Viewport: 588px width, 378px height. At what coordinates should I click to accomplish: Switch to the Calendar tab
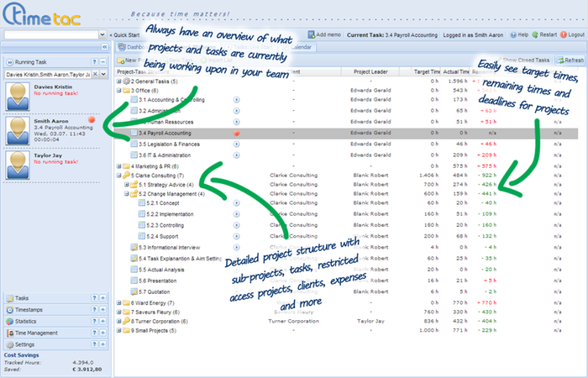297,47
